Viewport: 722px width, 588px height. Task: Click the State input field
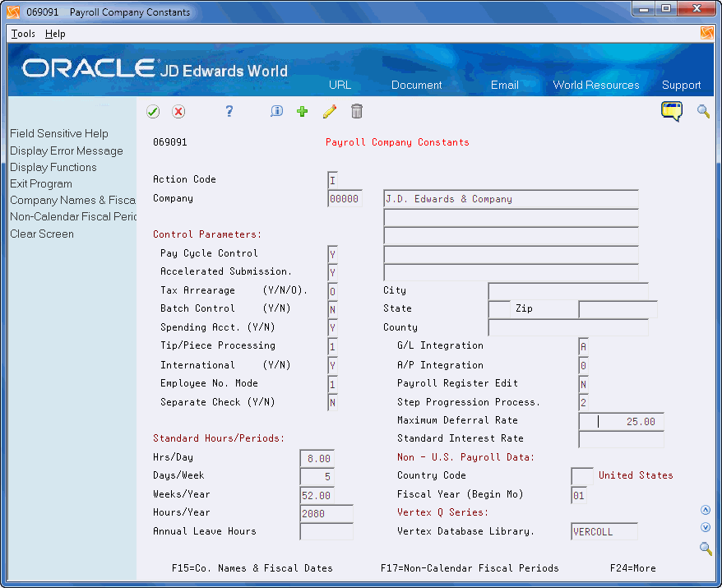point(499,309)
